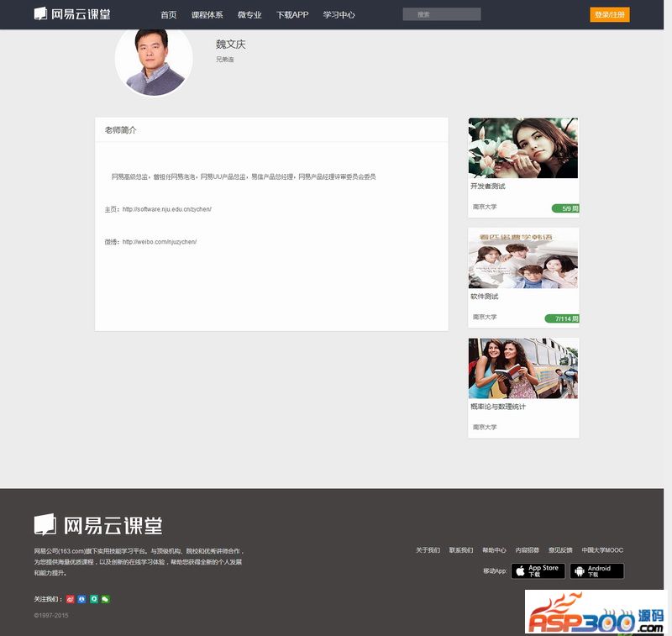672x636 pixels.
Task: Go to the 微专业 nav item
Action: pos(249,14)
